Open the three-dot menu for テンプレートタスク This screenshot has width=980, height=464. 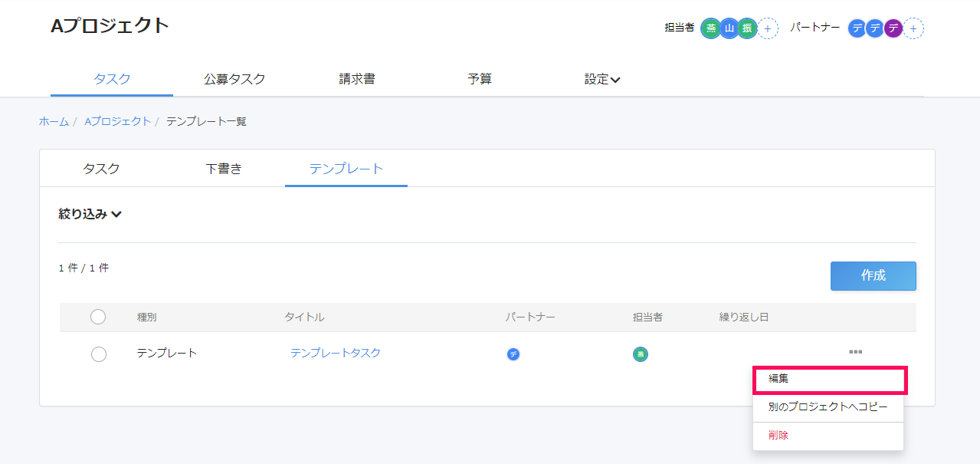click(x=856, y=352)
